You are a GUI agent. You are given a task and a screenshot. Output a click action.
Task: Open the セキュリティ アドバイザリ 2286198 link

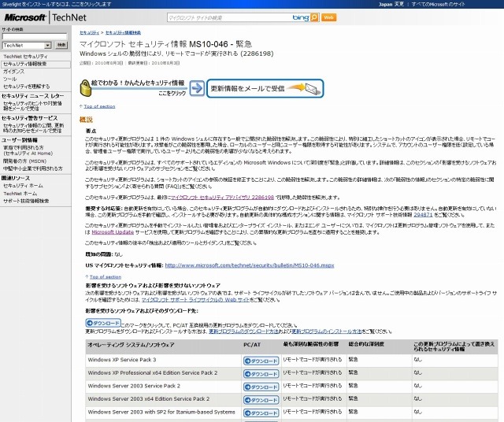pos(222,198)
